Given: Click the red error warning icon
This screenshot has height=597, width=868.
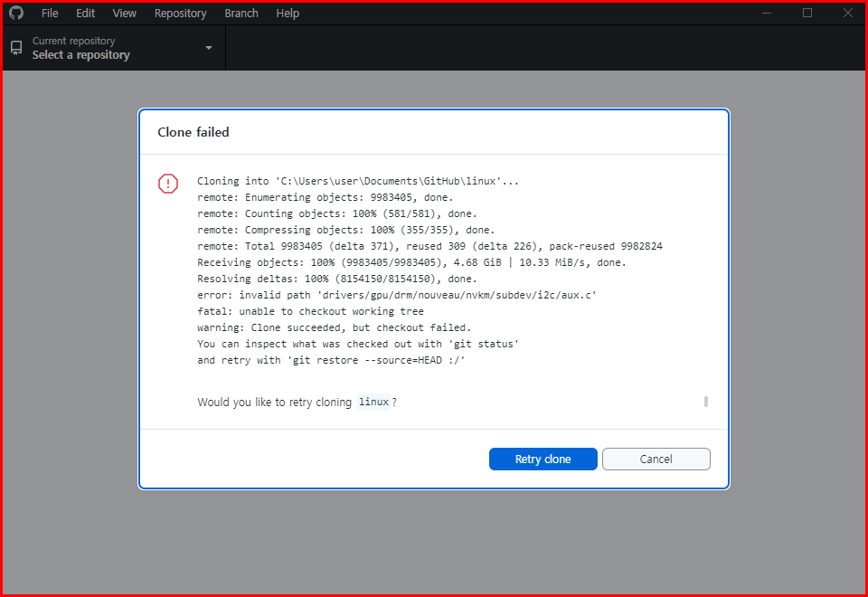Looking at the screenshot, I should [x=168, y=184].
